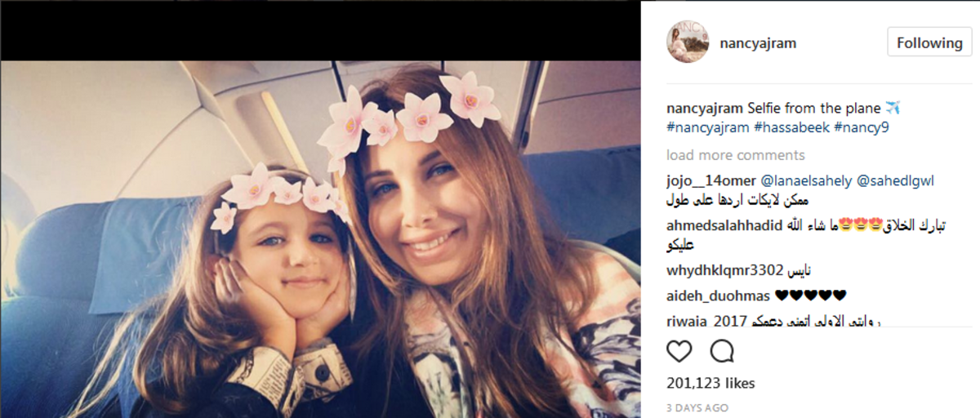980x418 pixels.
Task: Open the #nancy9 hashtag
Action: pyautogui.click(x=861, y=127)
